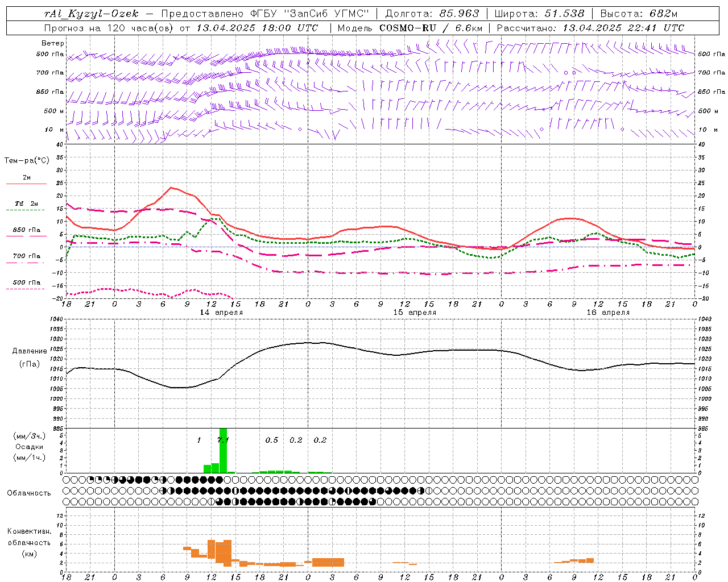
Task: Click the 700 гПа temperature legend label
Action: (x=27, y=256)
